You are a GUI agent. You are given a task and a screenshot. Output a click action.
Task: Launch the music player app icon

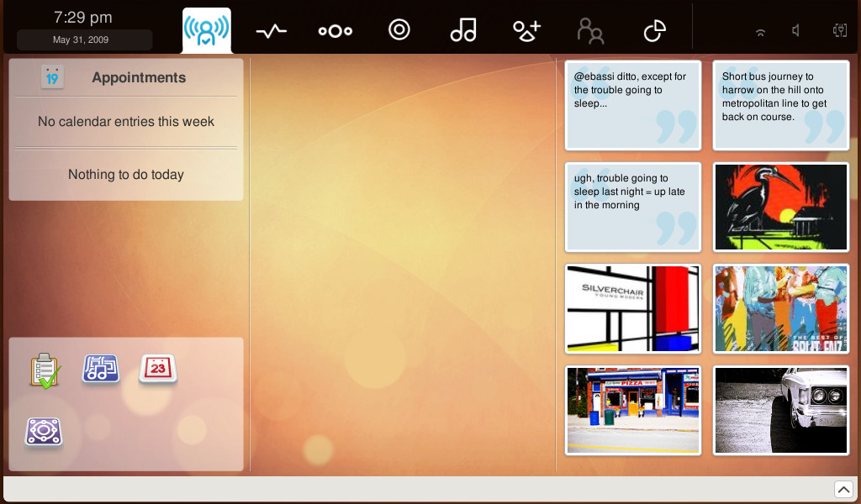coord(101,368)
